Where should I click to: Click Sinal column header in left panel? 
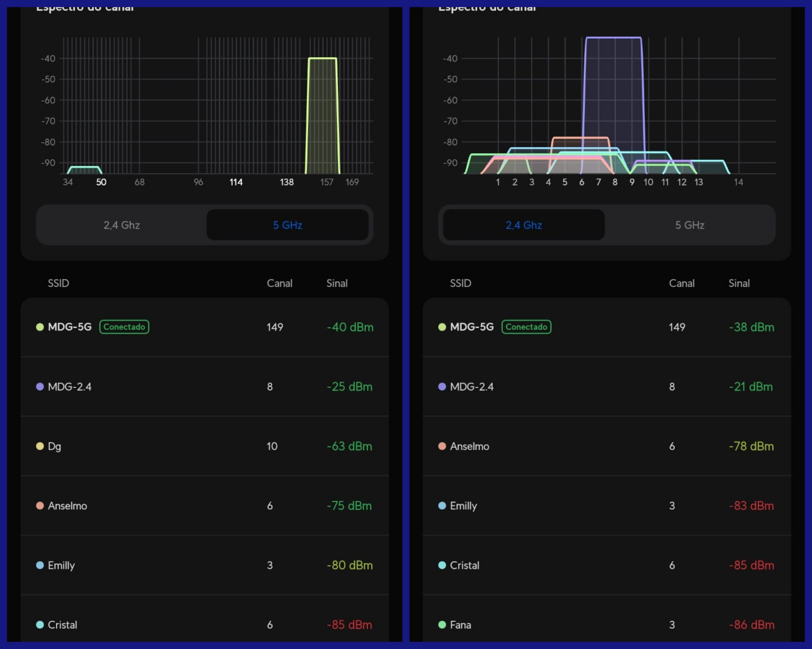[x=337, y=283]
